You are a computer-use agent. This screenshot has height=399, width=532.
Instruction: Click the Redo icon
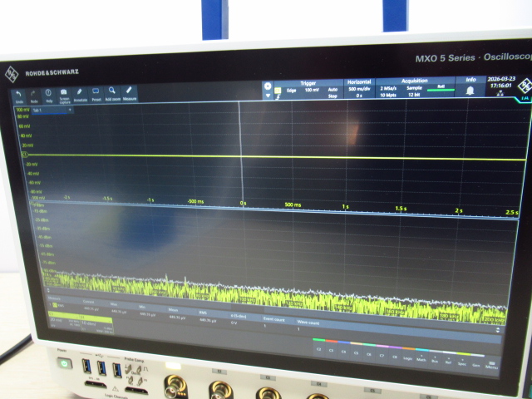click(x=33, y=94)
